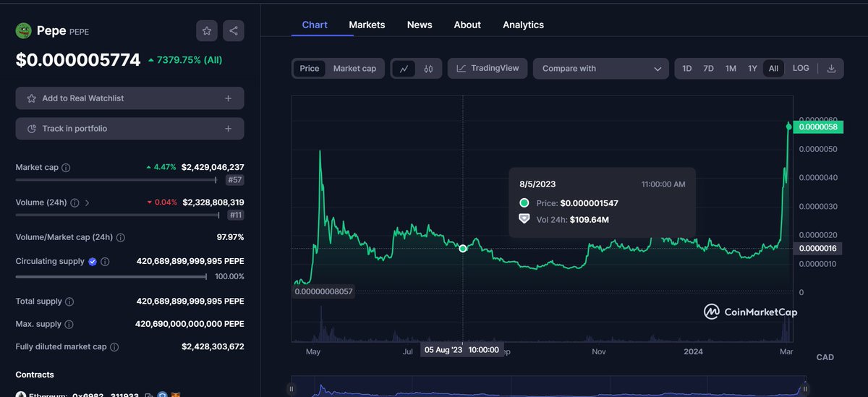Open the Analytics tab
The image size is (868, 397).
pyautogui.click(x=523, y=25)
